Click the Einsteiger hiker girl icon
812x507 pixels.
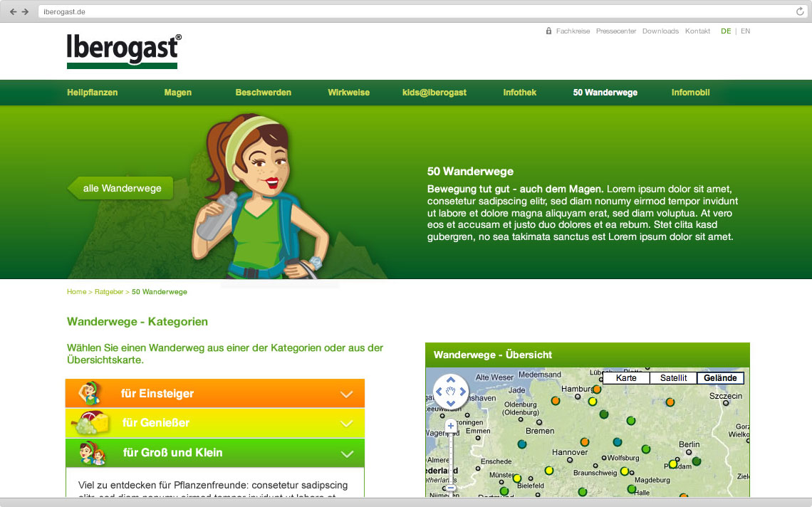point(90,394)
